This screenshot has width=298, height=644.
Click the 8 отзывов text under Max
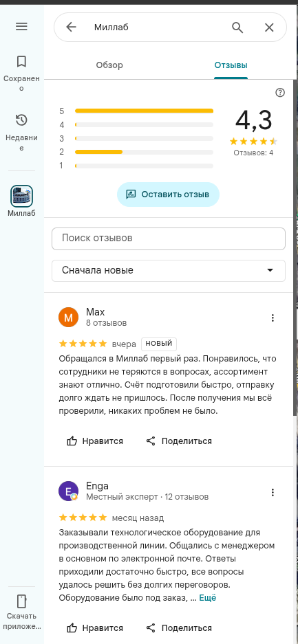[107, 323]
